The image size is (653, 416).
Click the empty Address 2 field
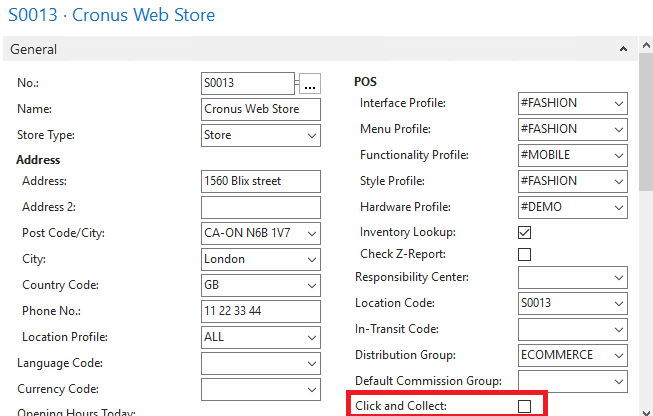point(261,207)
